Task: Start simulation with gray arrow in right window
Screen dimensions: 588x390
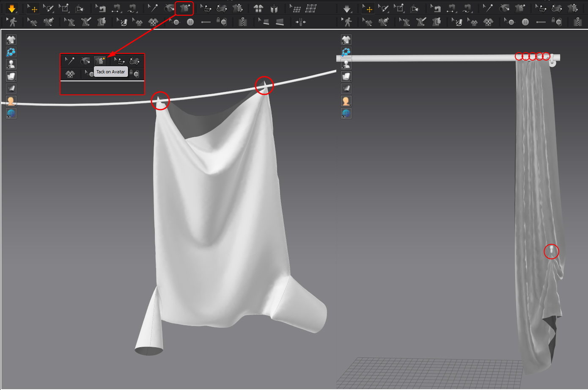Action: click(x=347, y=8)
